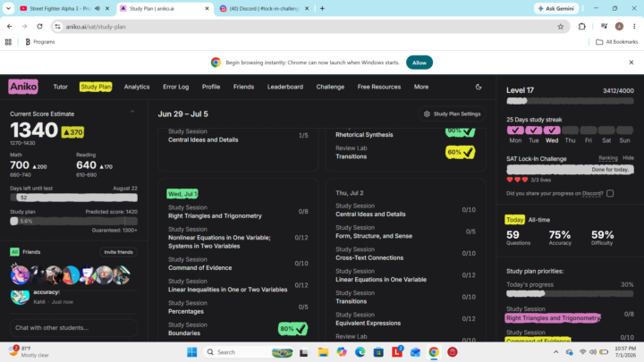Open Linear Inequalities in One or Two Variables
The height and width of the screenshot is (362, 644).
(238, 285)
